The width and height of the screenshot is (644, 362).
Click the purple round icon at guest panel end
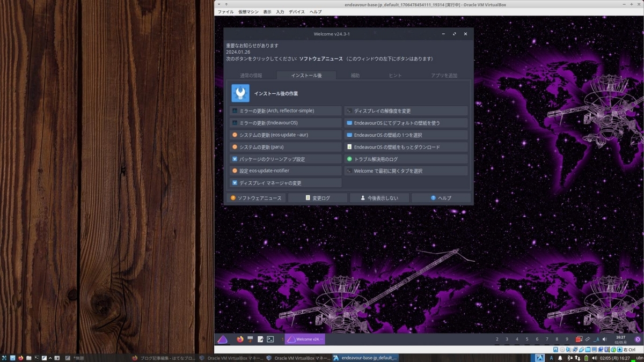638,339
